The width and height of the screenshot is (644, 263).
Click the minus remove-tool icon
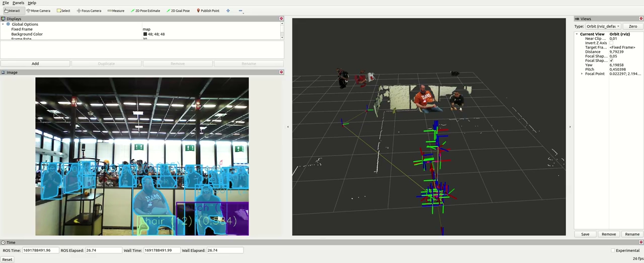(240, 11)
